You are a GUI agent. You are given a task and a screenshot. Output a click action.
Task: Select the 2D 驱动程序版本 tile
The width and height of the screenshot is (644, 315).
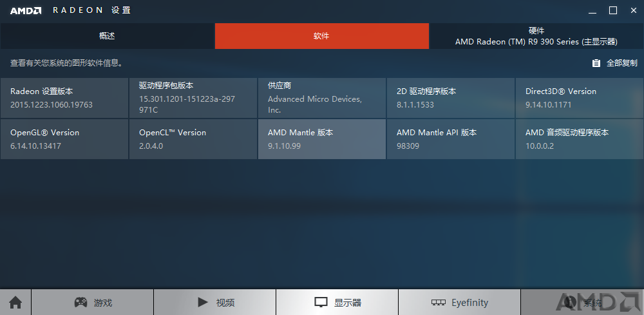(x=451, y=98)
